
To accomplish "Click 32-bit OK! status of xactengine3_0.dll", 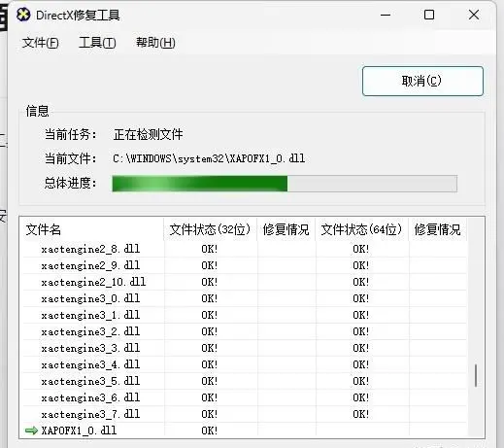I will point(210,298).
